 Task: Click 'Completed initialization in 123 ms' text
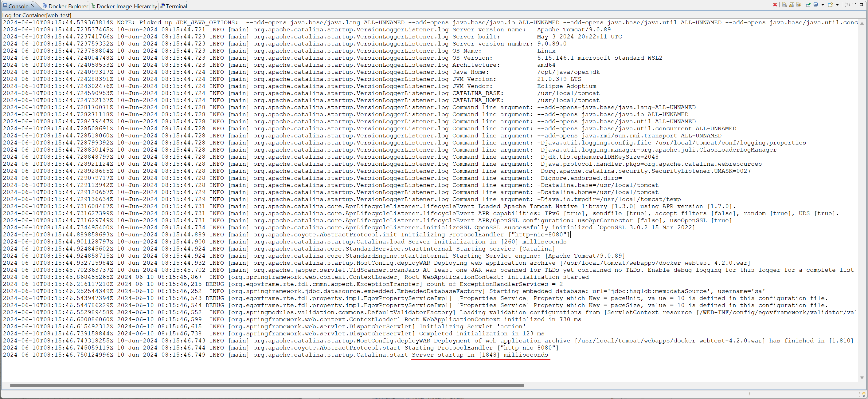482,334
